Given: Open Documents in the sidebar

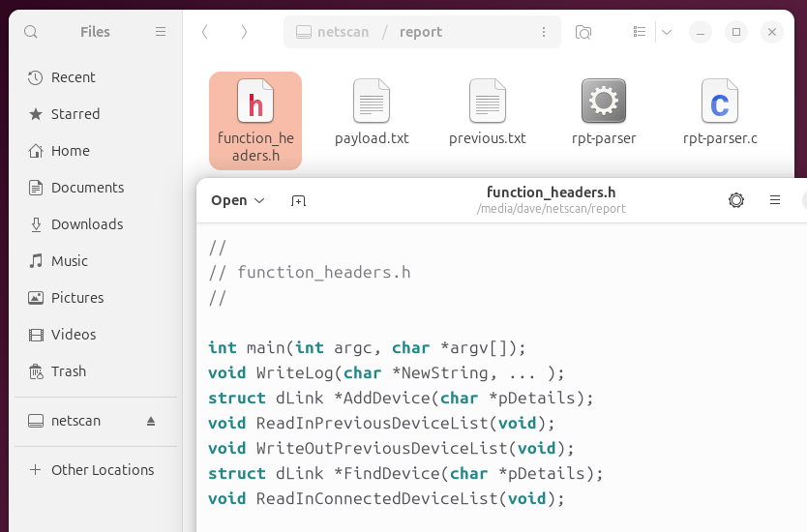Looking at the screenshot, I should pos(96,188).
